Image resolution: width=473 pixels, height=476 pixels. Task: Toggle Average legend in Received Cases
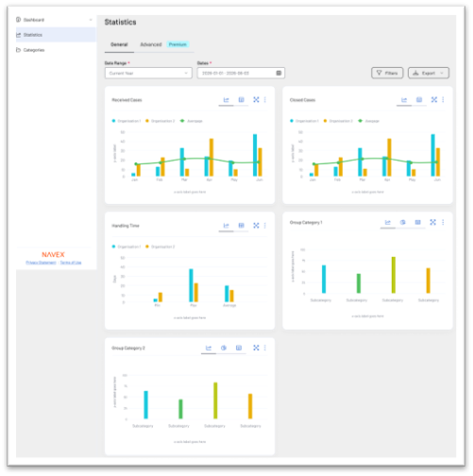point(192,121)
